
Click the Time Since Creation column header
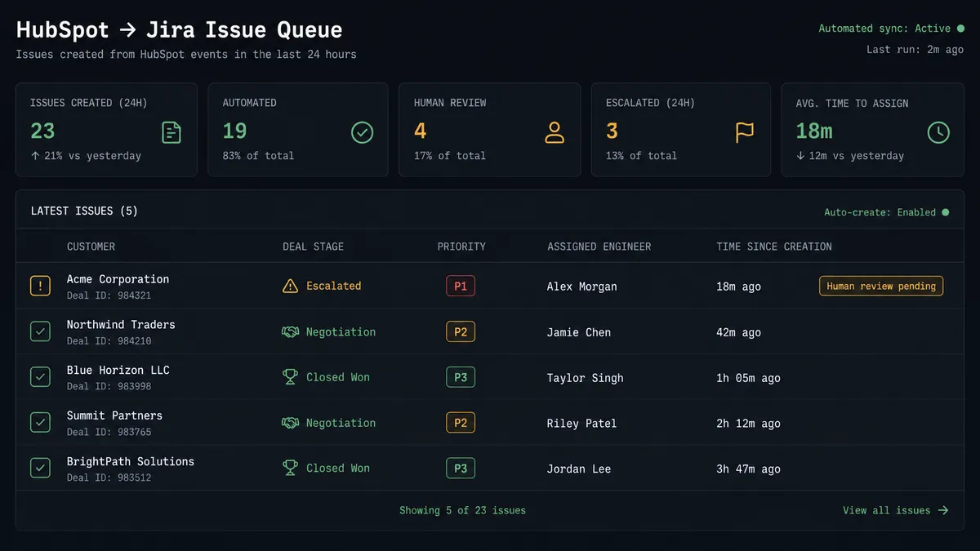774,247
